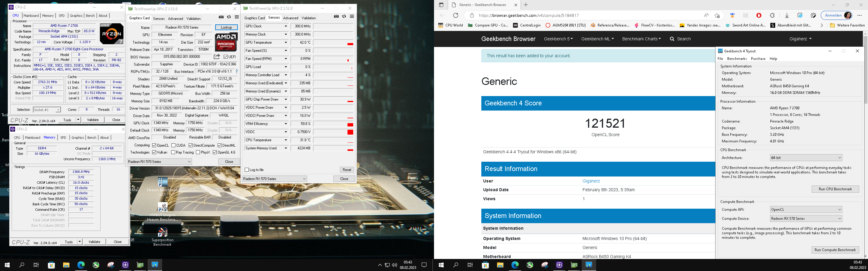Toggle the CUDA checkbox in GPU-Z
This screenshot has width=868, height=271.
coord(173,145)
